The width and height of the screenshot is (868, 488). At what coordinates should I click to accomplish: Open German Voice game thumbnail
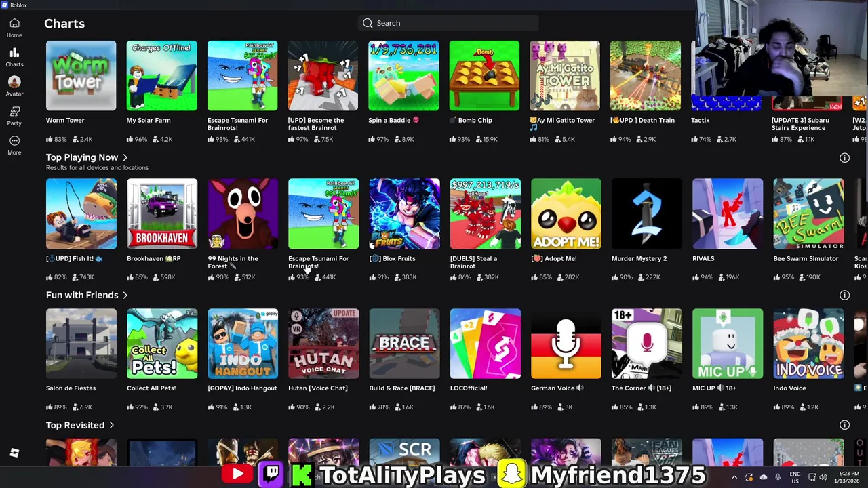pos(566,344)
